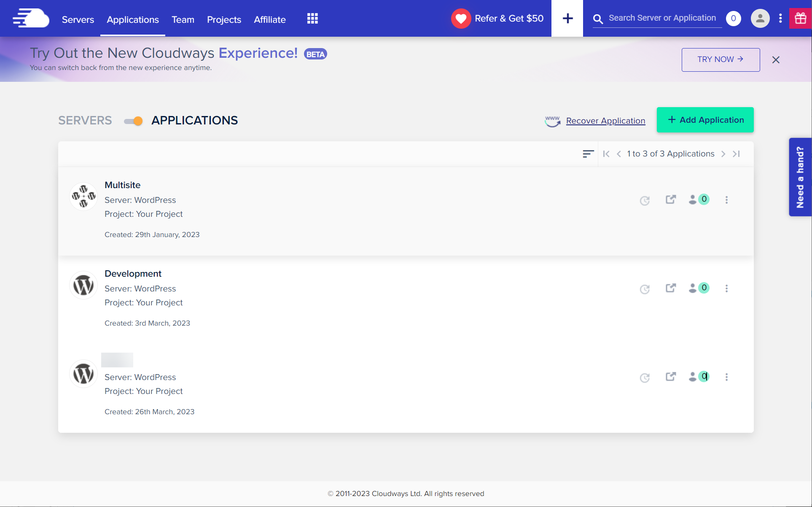This screenshot has height=507, width=812.
Task: Open the three-dot menu for Development
Action: pos(726,289)
